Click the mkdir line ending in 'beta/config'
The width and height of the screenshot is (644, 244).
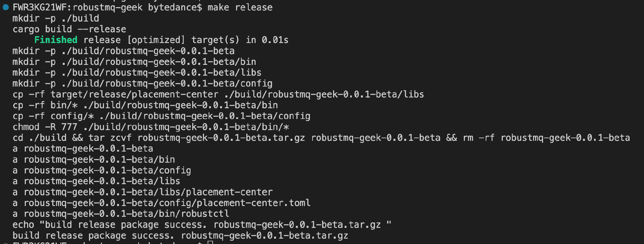(142, 83)
